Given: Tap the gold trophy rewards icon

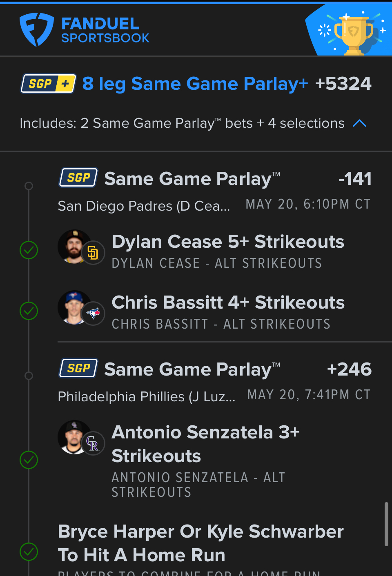Looking at the screenshot, I should (x=354, y=34).
